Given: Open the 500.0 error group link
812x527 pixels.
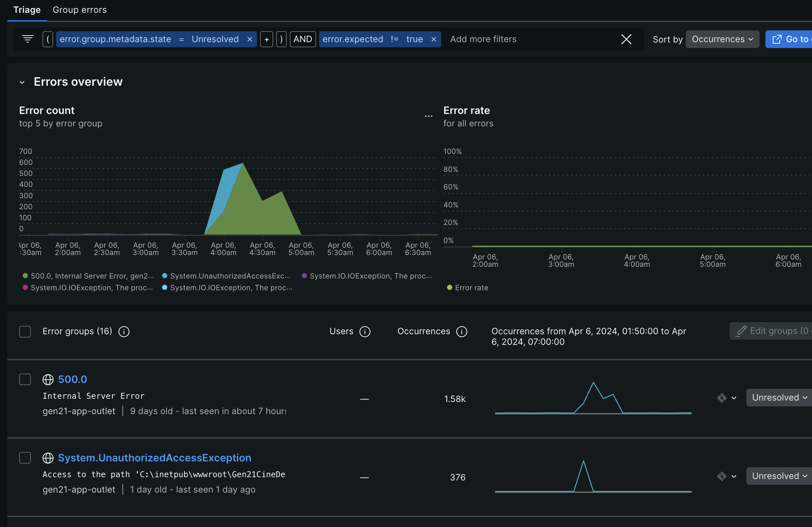Looking at the screenshot, I should click(73, 379).
